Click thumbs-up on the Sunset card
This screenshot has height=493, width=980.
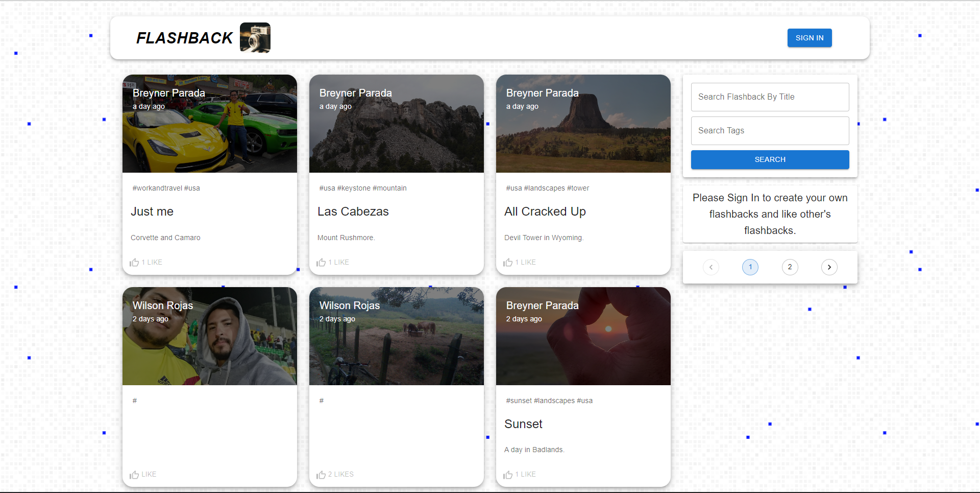tap(508, 475)
